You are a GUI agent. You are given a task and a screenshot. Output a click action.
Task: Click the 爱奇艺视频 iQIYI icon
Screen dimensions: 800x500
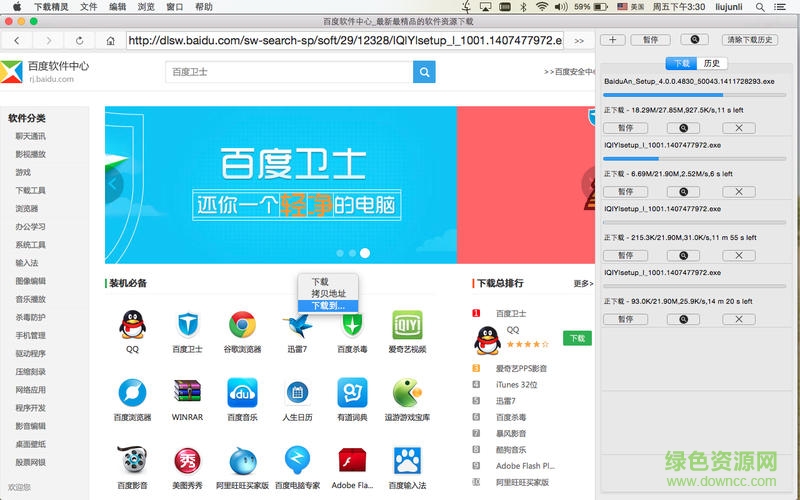(406, 325)
